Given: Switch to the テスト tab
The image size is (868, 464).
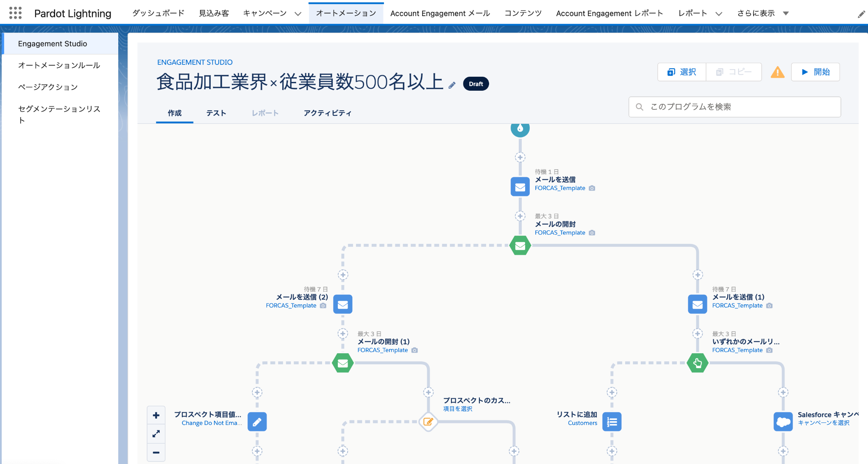Looking at the screenshot, I should tap(216, 113).
